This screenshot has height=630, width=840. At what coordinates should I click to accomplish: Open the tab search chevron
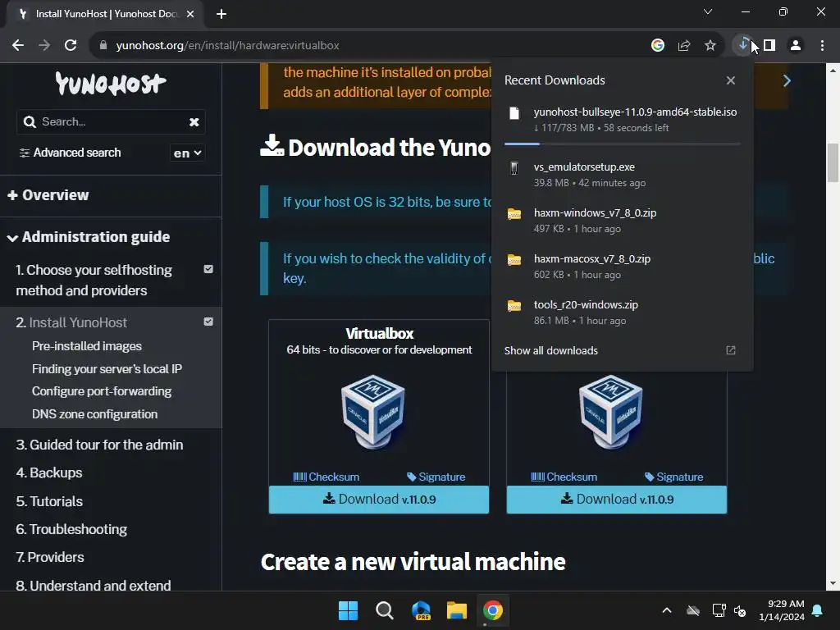(x=708, y=11)
